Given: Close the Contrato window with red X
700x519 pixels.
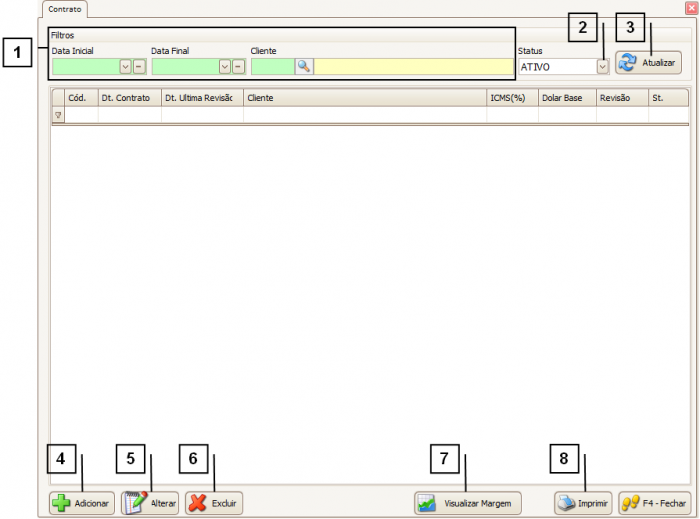Looking at the screenshot, I should (690, 8).
